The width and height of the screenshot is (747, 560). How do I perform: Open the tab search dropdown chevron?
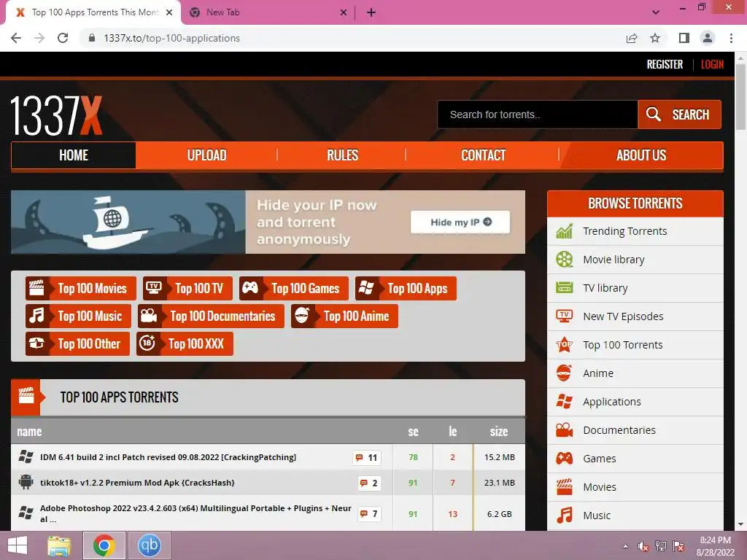pyautogui.click(x=656, y=12)
